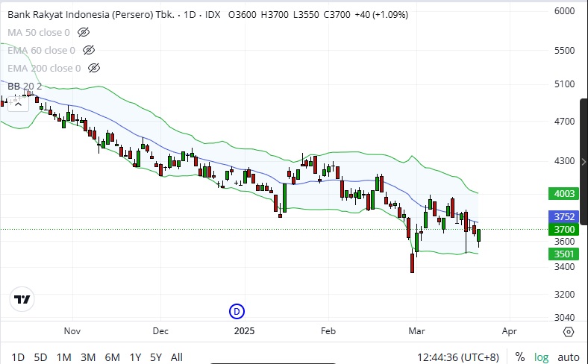Select the 3M time range
This screenshot has width=588, height=364.
point(88,357)
